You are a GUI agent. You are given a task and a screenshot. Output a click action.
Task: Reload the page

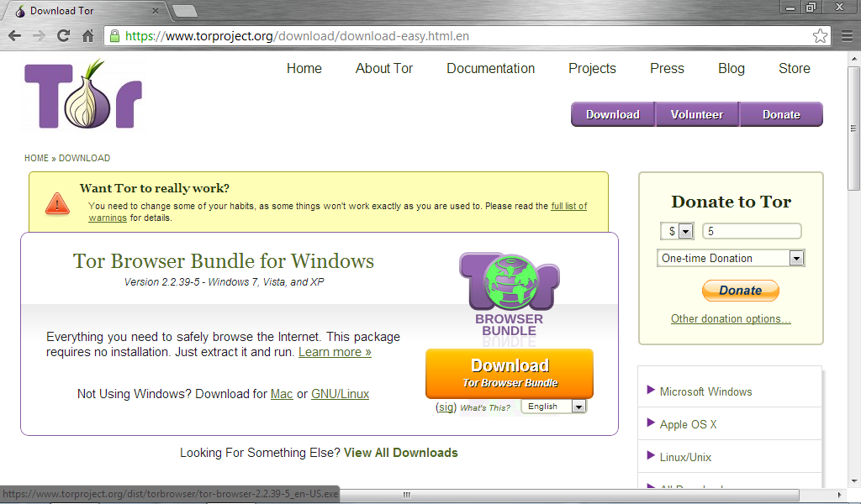pyautogui.click(x=64, y=35)
